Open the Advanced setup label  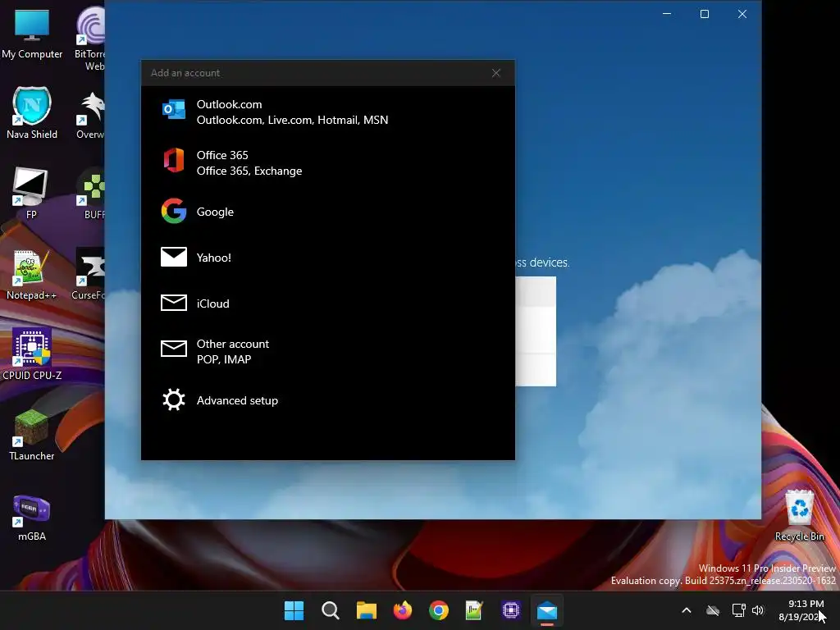point(237,400)
